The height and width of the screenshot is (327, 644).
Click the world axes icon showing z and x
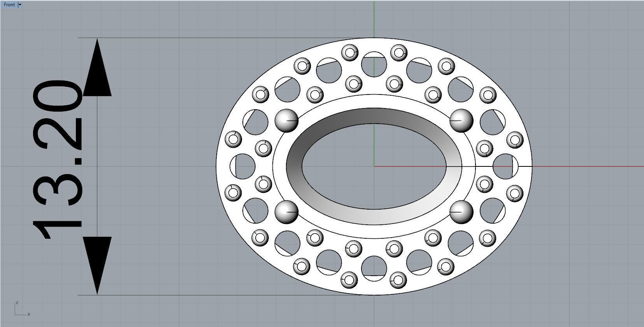point(22,309)
